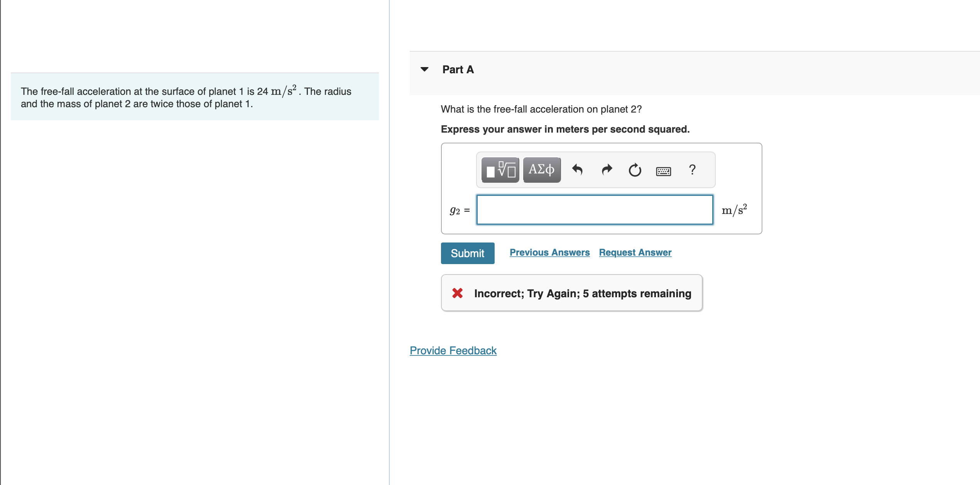Click the redo arrow icon
The width and height of the screenshot is (980, 485).
click(x=607, y=170)
